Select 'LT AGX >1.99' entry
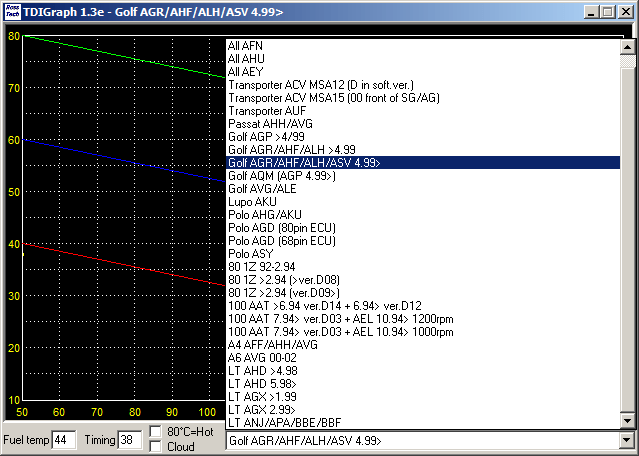Screen dimensions: 639x456 423,397
